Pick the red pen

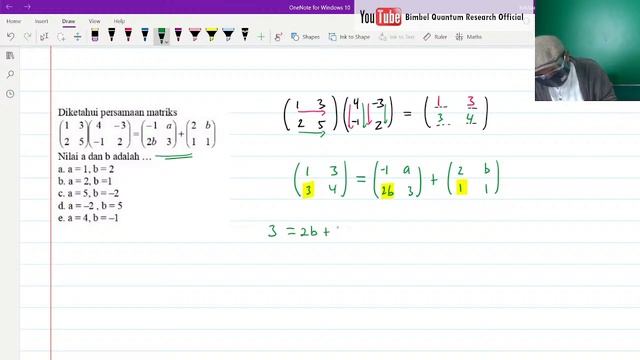click(x=128, y=35)
